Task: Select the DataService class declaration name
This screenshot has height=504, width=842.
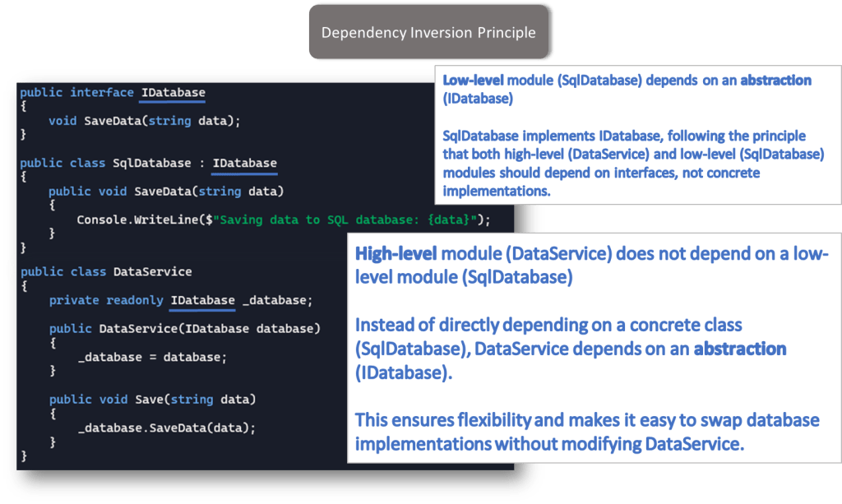Action: (x=152, y=271)
